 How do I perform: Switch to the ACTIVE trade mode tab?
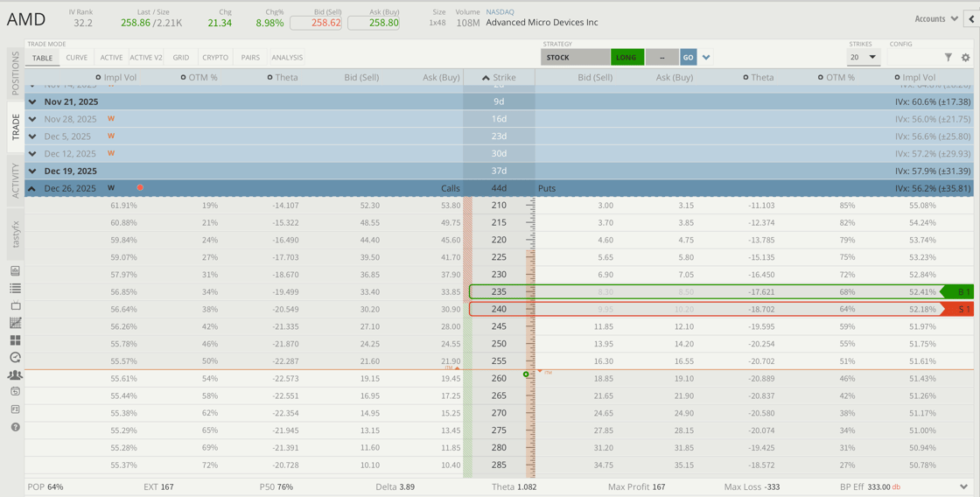(111, 58)
